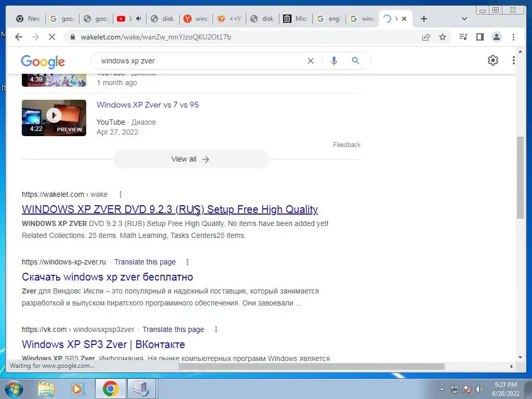Open Скачать windows xp zver бесплатно link
This screenshot has height=399, width=532.
click(107, 277)
